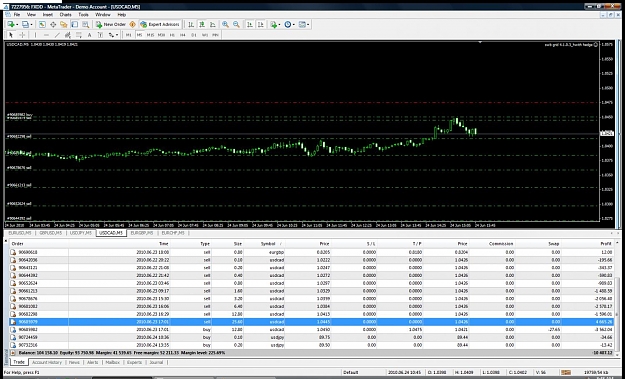This screenshot has width=625, height=379.
Task: Click the New Order button
Action: point(111,24)
